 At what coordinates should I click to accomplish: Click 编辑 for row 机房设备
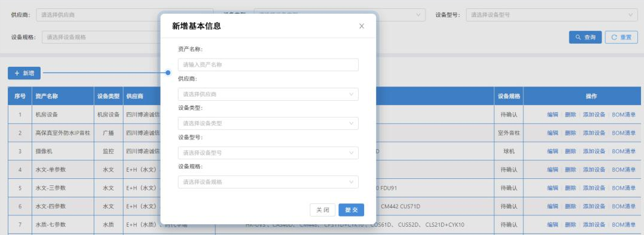pyautogui.click(x=553, y=115)
